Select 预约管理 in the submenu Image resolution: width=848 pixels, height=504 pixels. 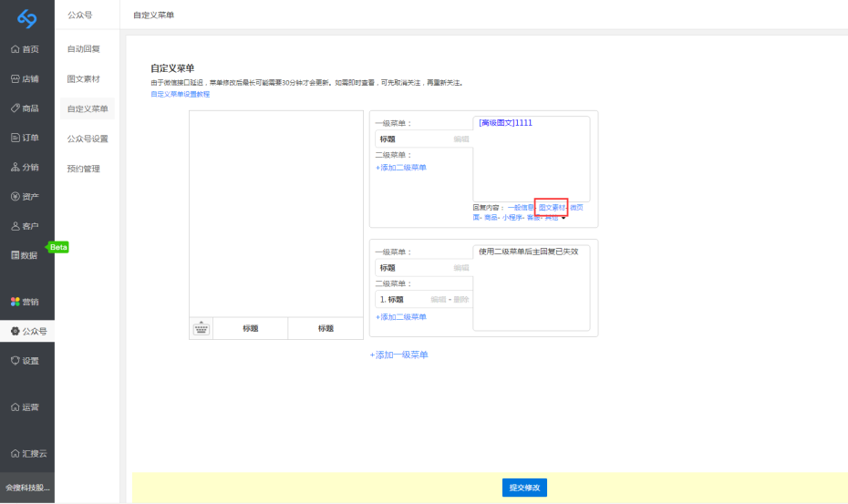[84, 169]
